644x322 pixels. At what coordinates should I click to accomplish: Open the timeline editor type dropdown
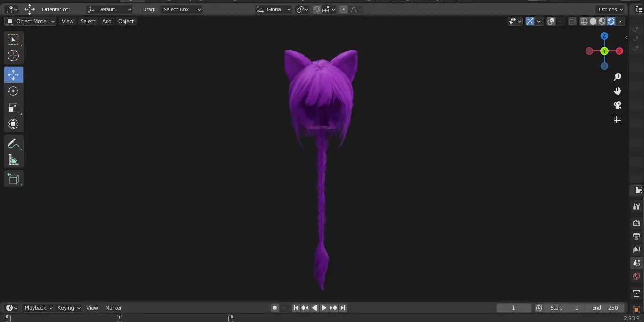11,308
